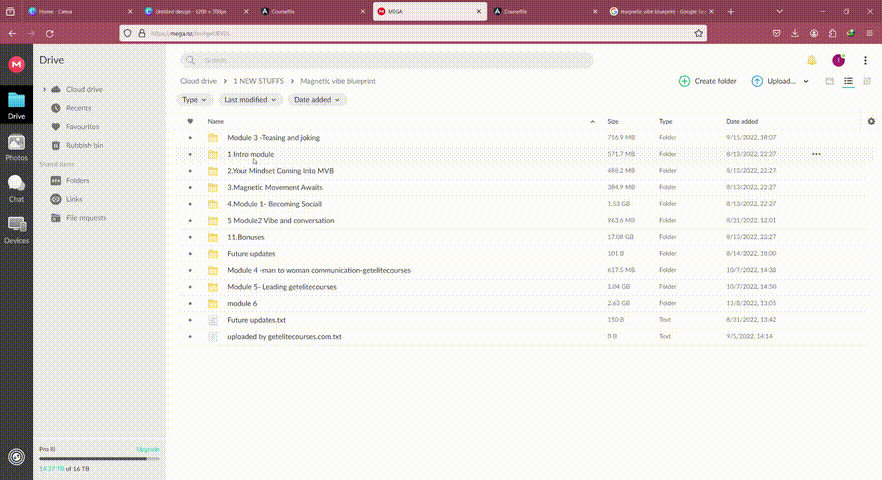
Task: Switch to the Untitled design browser tab
Action: point(196,11)
